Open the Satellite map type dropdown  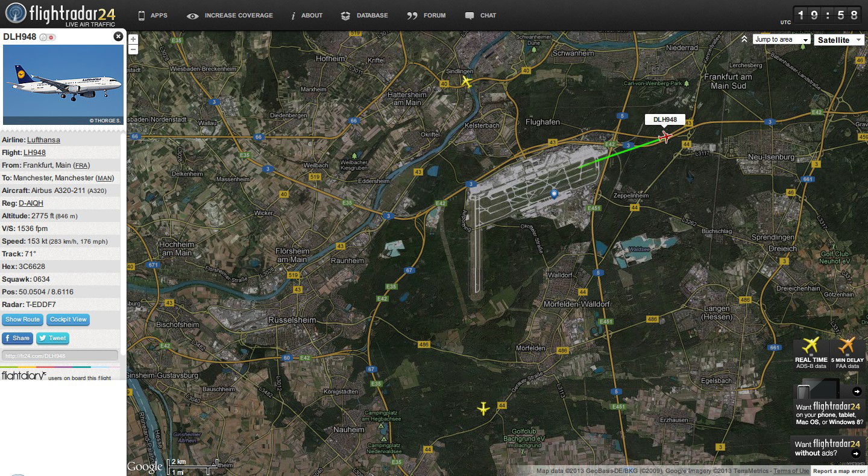pos(839,40)
